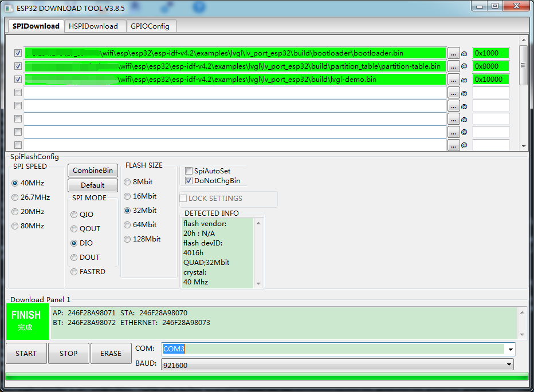534x392 pixels.
Task: Set flash size to 128Mbit
Action: (x=127, y=239)
